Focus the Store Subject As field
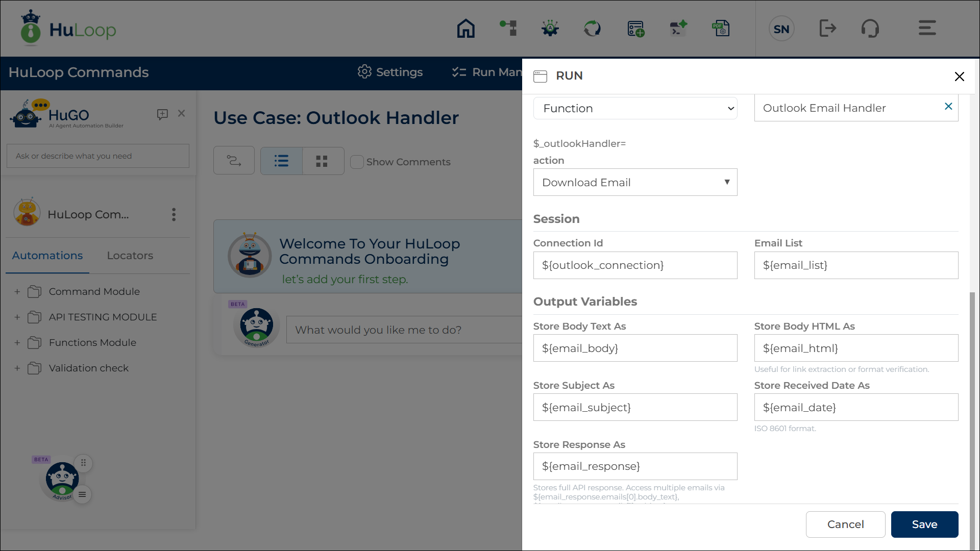The width and height of the screenshot is (980, 551). coord(635,407)
